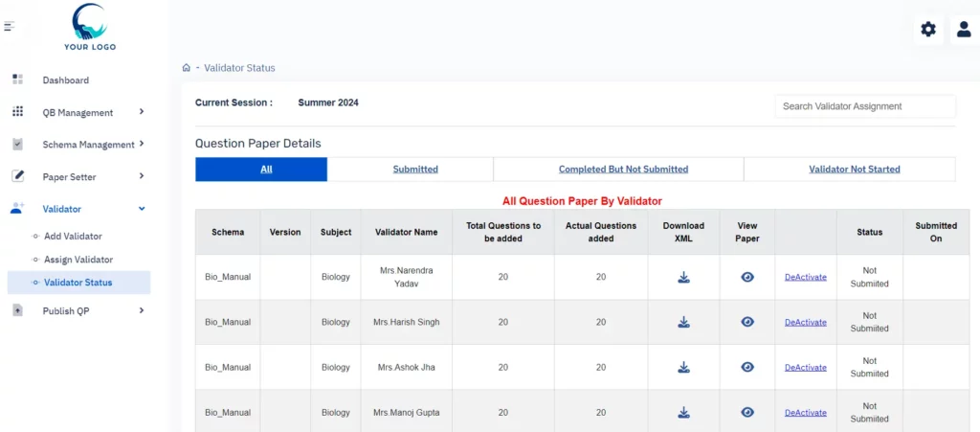Click Not Submiited status for Mrs.Harish Singh

click(x=869, y=322)
